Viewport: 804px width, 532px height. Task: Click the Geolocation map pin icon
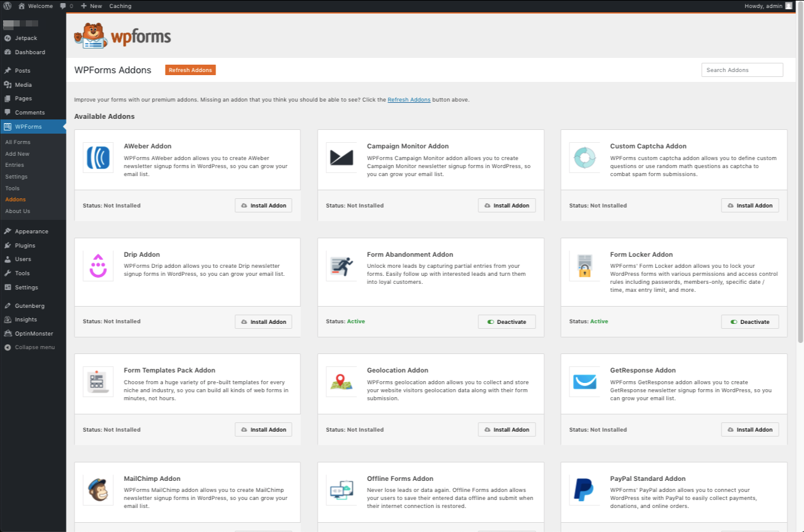pos(341,382)
